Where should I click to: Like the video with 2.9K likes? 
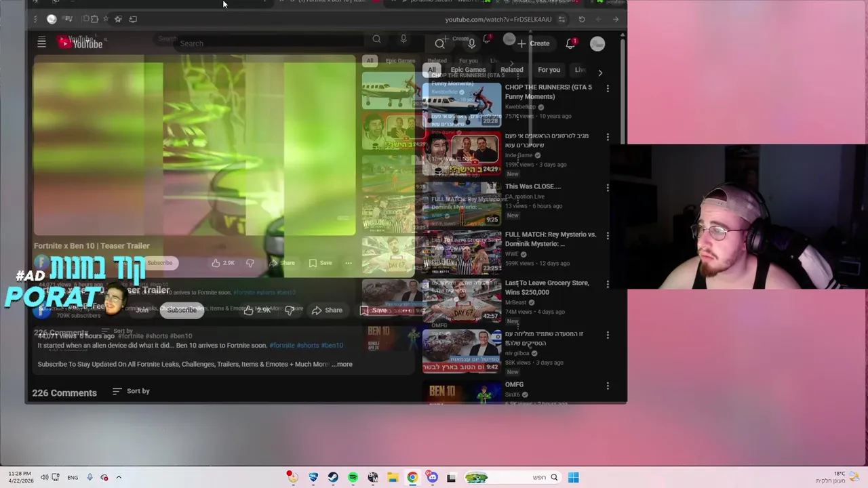257,310
